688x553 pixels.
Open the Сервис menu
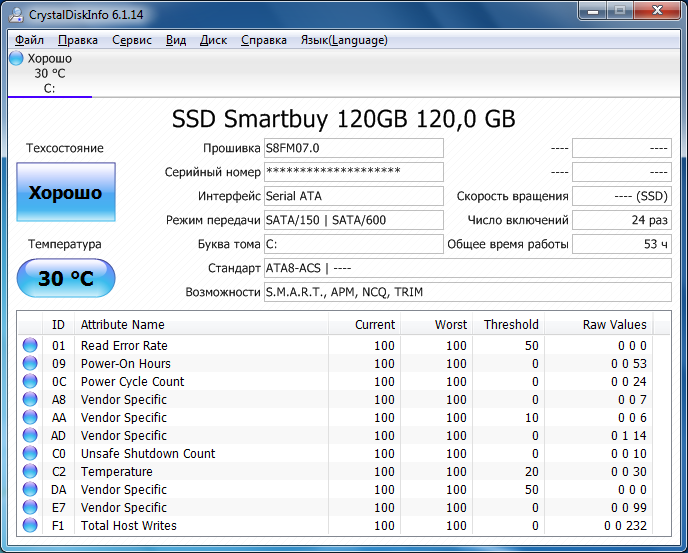coord(132,40)
